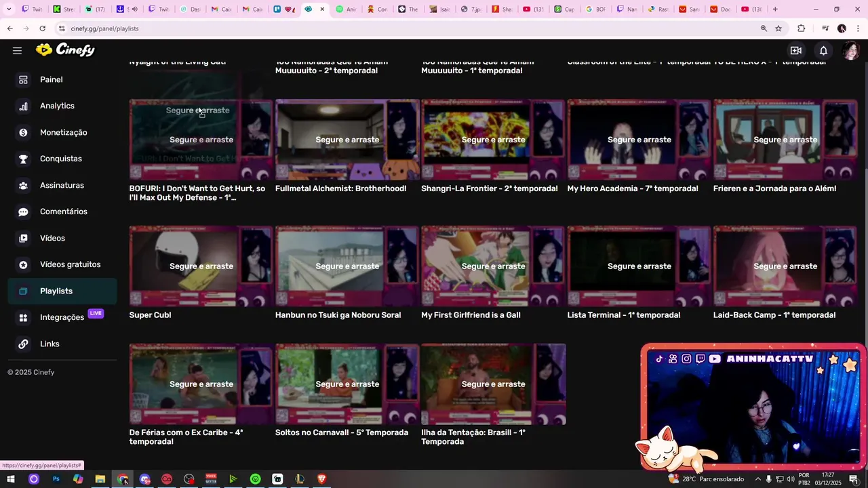
Task: Open Assinaturas in the sidebar
Action: pyautogui.click(x=62, y=185)
